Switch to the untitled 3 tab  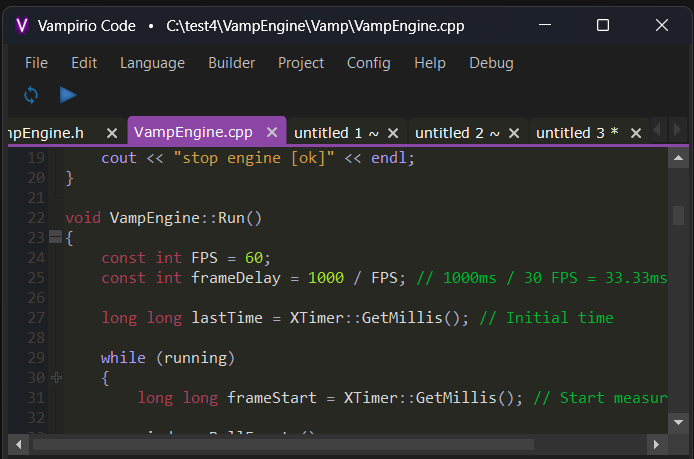pos(577,133)
